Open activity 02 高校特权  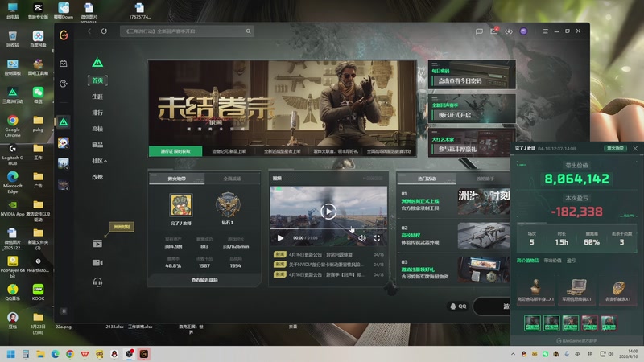pos(455,236)
